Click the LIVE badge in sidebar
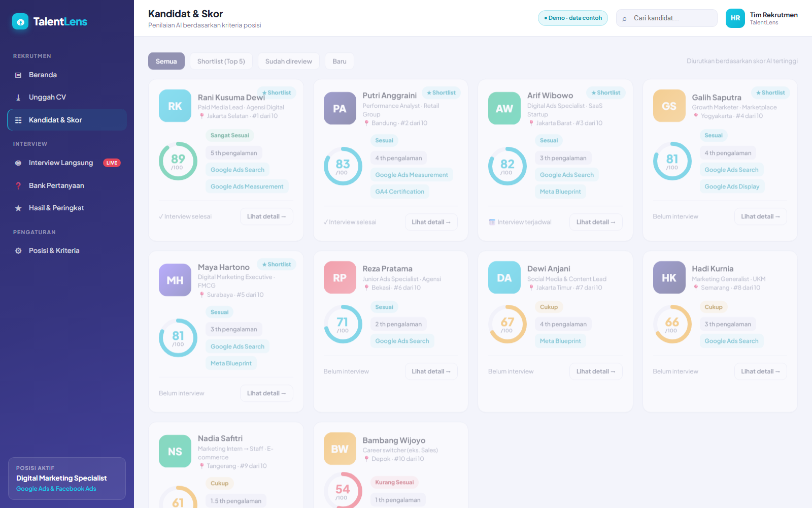 coord(112,163)
